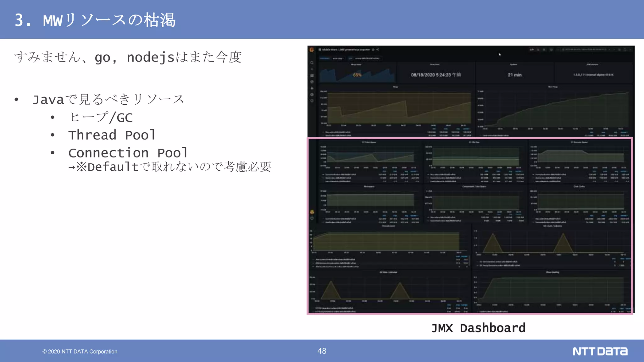Click the JMX Dashboard caption
The width and height of the screenshot is (644, 362).
pyautogui.click(x=478, y=328)
